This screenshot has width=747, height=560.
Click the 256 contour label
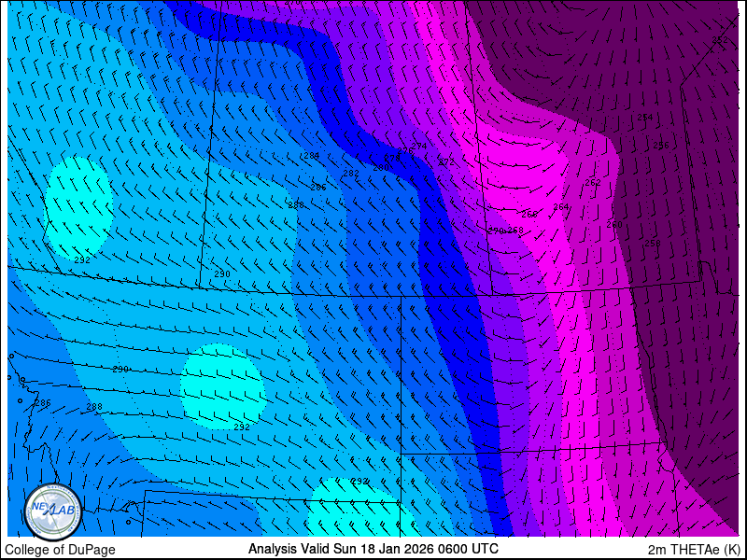point(661,146)
